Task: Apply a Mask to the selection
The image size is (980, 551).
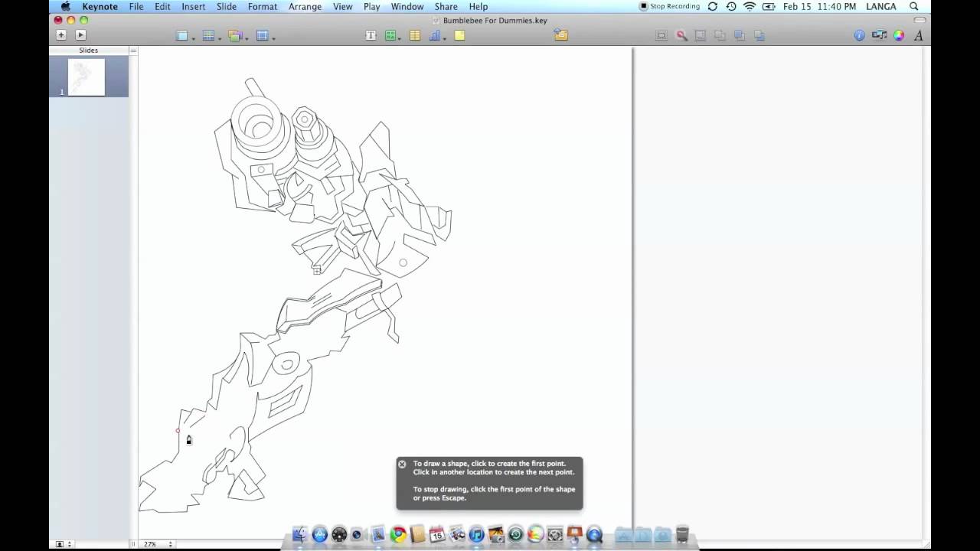Action: [661, 35]
